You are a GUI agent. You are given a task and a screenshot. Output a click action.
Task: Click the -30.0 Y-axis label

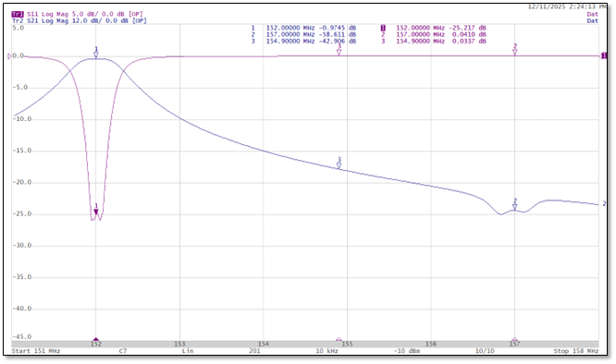point(21,245)
